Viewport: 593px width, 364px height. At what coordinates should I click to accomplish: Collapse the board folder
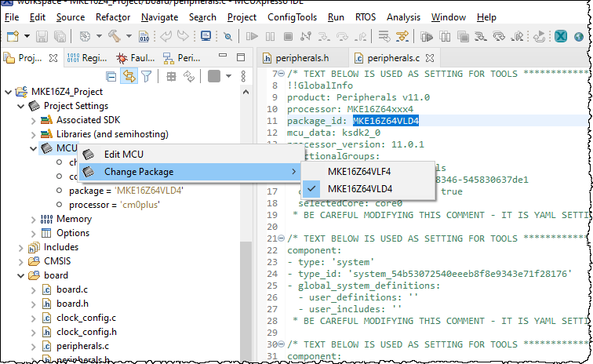coord(21,276)
